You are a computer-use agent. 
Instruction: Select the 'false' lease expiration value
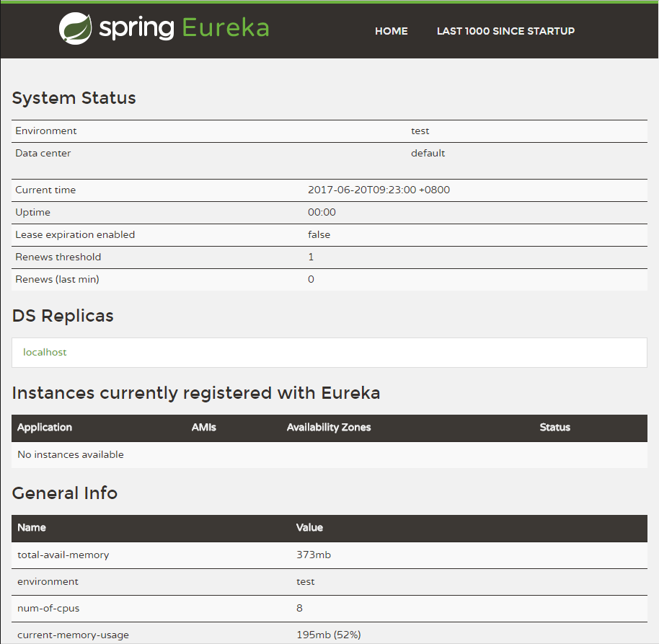(x=319, y=234)
